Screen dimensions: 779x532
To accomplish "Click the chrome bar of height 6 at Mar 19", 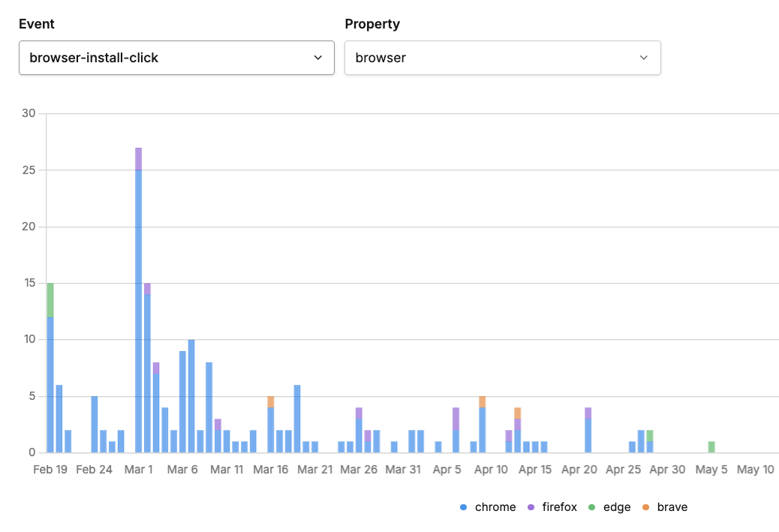I will point(297,419).
